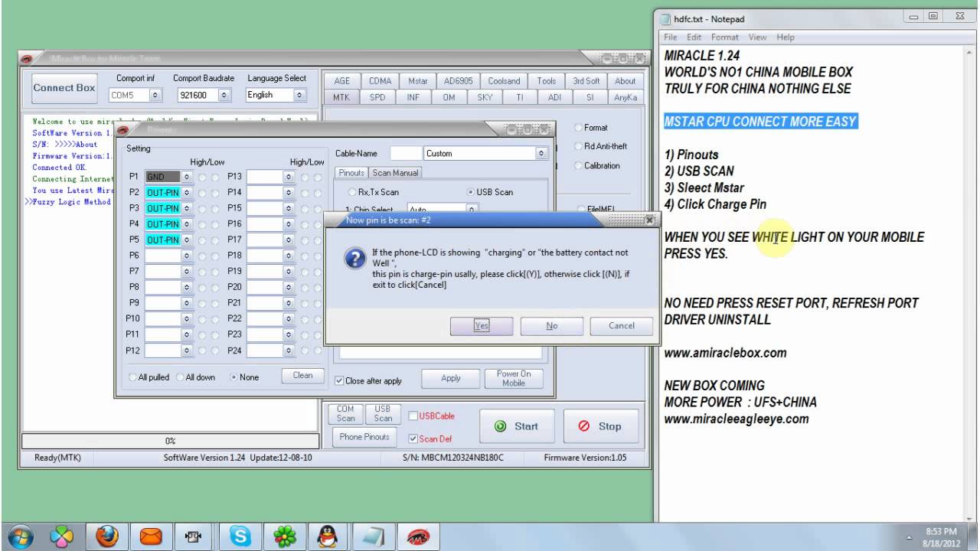Click the Miracle Box title bar logo

tap(26, 58)
